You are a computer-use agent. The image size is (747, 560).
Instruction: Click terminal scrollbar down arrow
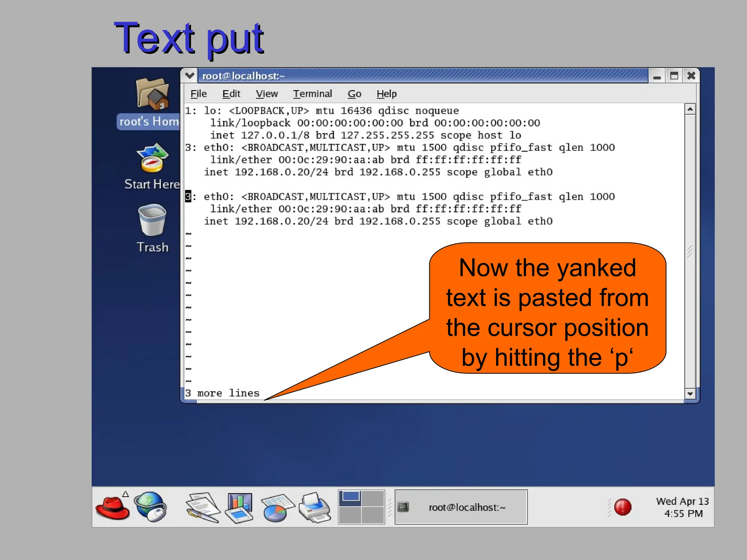[x=690, y=393]
